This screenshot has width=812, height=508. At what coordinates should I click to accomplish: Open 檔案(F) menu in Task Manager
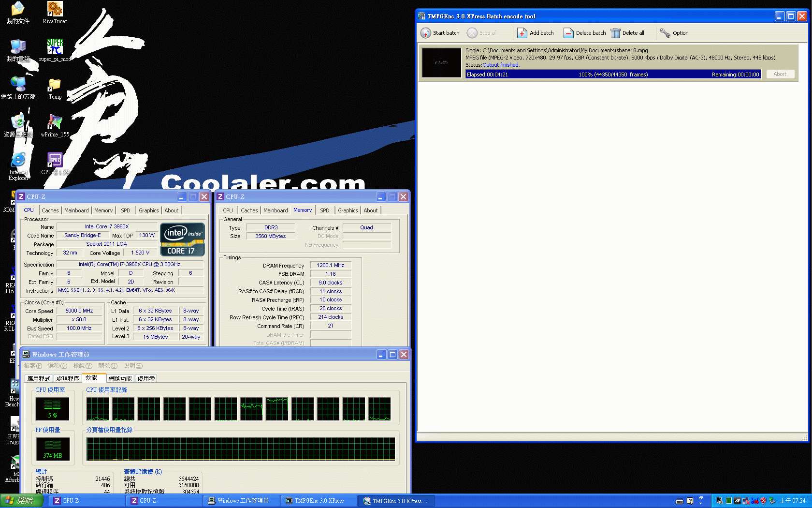[x=33, y=366]
